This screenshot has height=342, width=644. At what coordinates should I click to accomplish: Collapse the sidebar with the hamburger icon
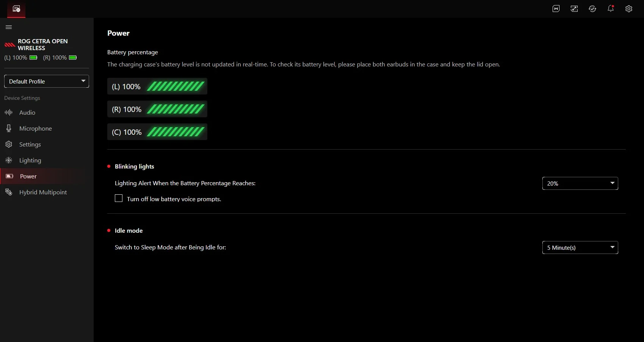tap(9, 27)
